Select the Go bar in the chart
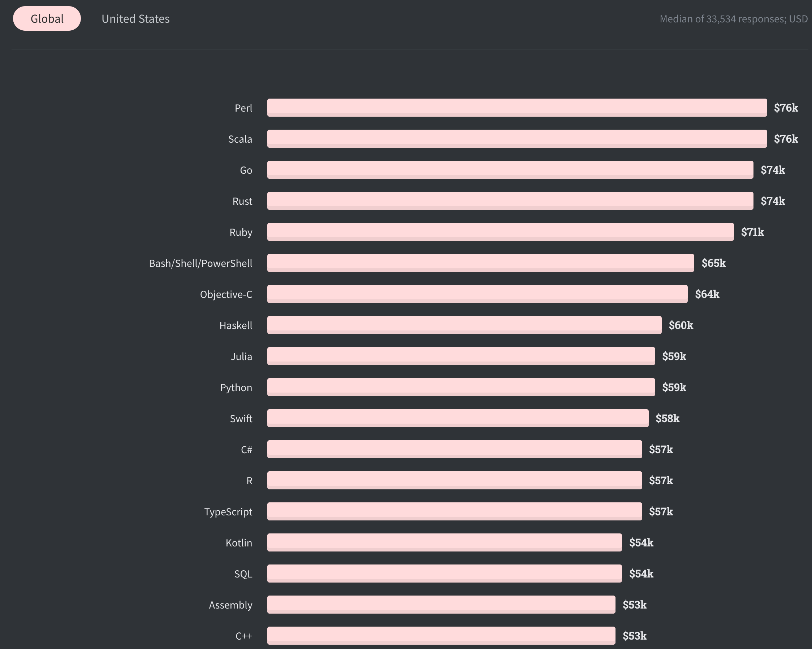This screenshot has width=812, height=649. [509, 170]
